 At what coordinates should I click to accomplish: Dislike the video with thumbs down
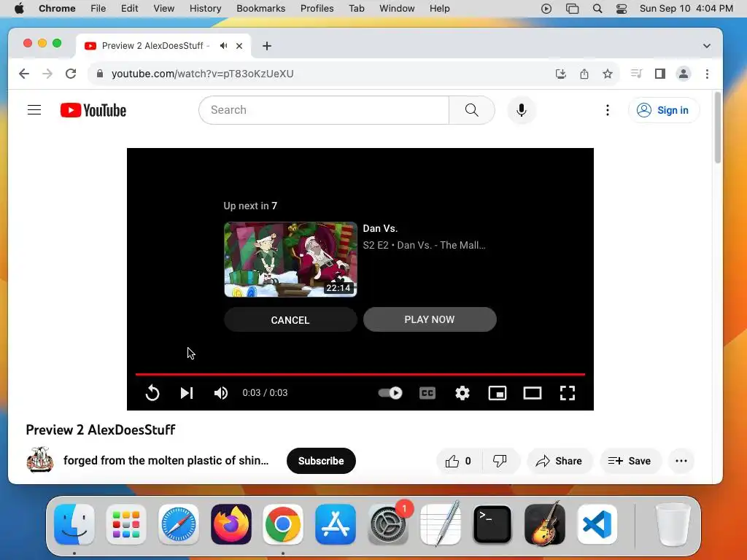(500, 461)
